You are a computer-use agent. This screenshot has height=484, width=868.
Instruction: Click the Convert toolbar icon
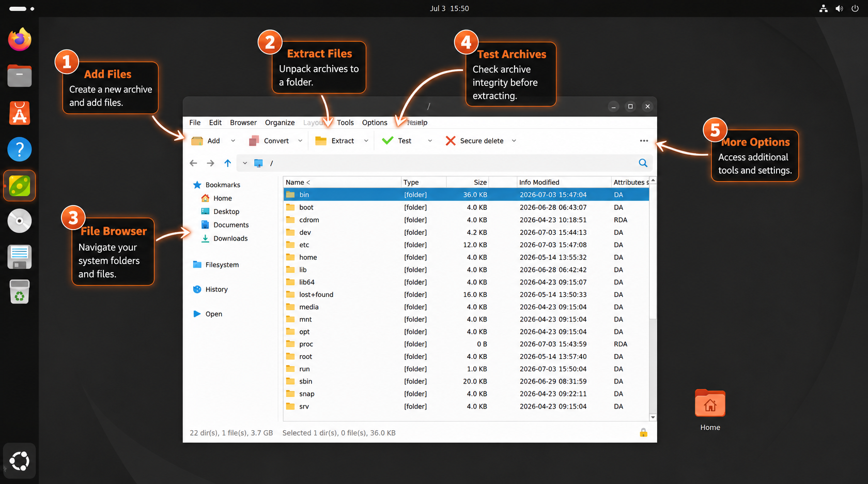pyautogui.click(x=254, y=141)
